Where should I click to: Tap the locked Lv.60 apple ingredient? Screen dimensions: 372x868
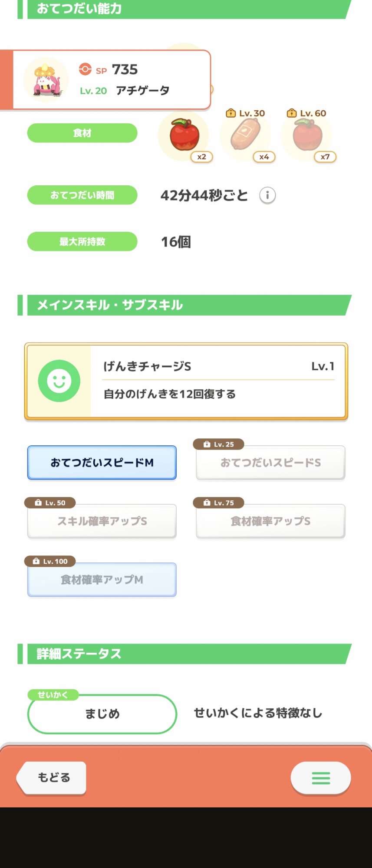(307, 135)
